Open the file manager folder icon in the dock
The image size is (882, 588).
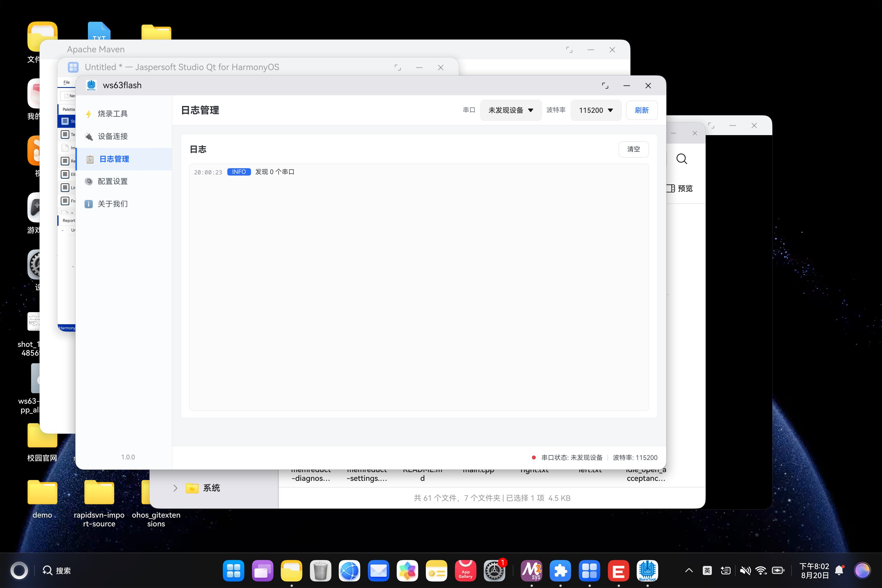pyautogui.click(x=291, y=571)
